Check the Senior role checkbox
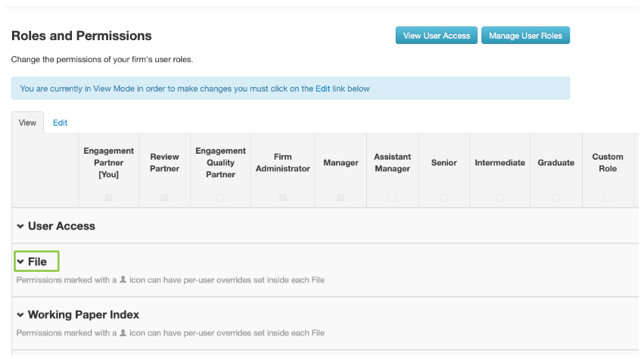This screenshot has height=359, width=644. click(443, 198)
